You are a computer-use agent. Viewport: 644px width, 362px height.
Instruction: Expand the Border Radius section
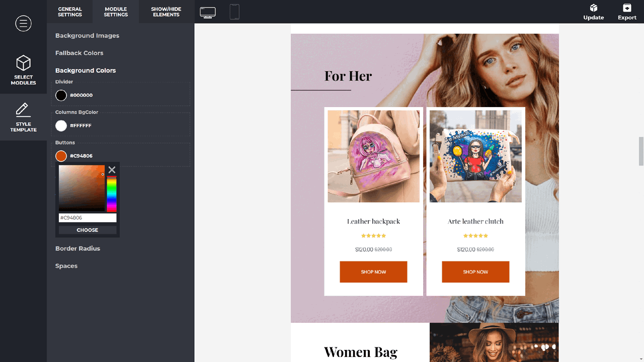77,248
